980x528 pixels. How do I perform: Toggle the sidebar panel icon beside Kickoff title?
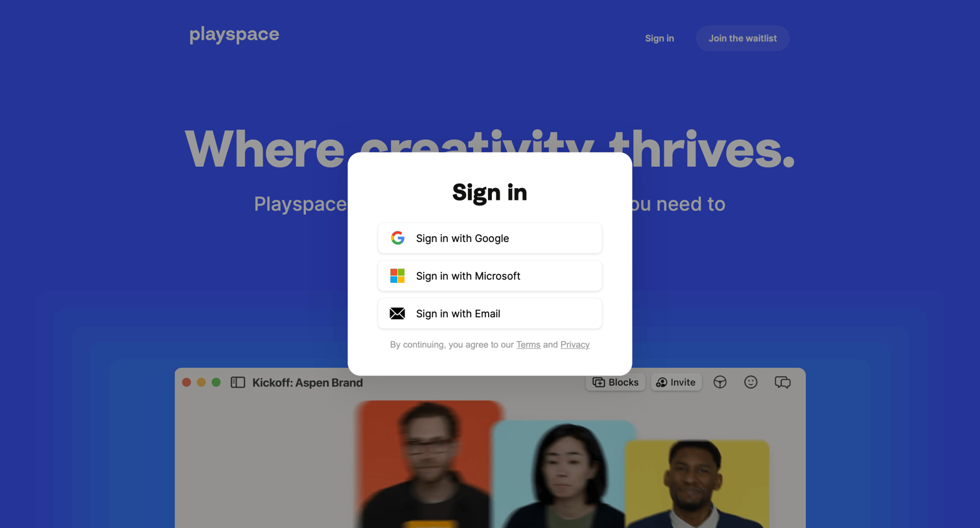pyautogui.click(x=238, y=383)
